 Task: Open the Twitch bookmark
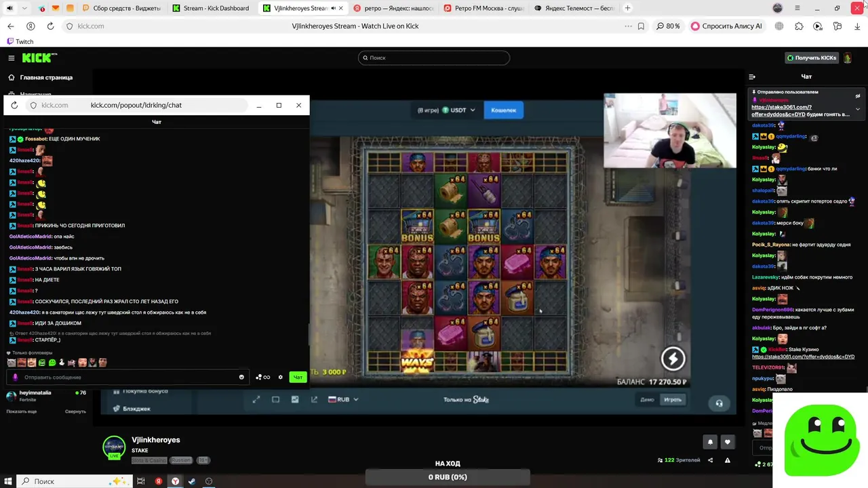click(20, 41)
